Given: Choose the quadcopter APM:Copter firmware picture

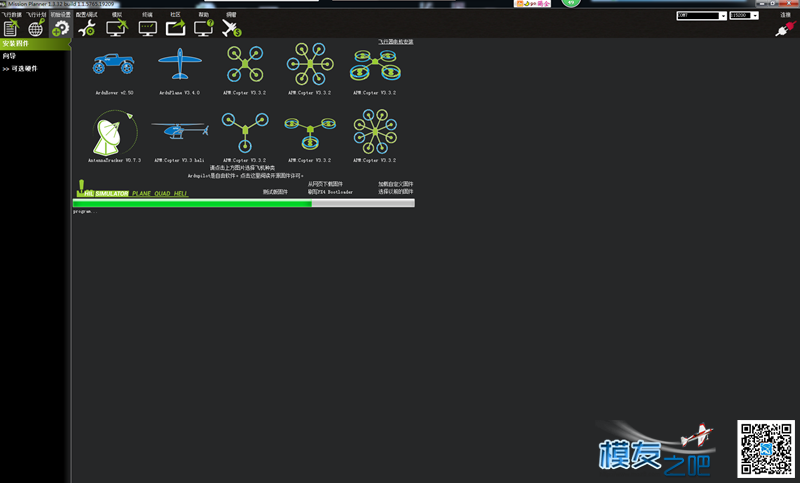Looking at the screenshot, I should pyautogui.click(x=245, y=64).
